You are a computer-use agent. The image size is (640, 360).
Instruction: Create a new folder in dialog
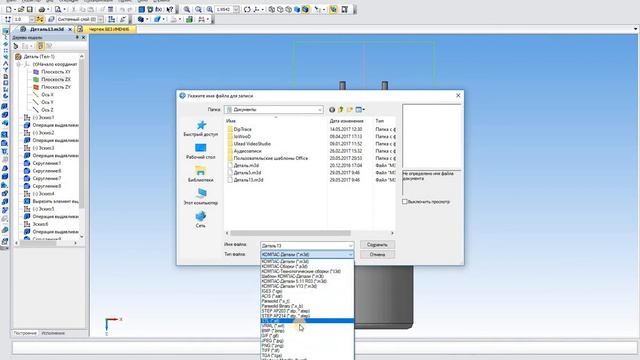pos(350,109)
